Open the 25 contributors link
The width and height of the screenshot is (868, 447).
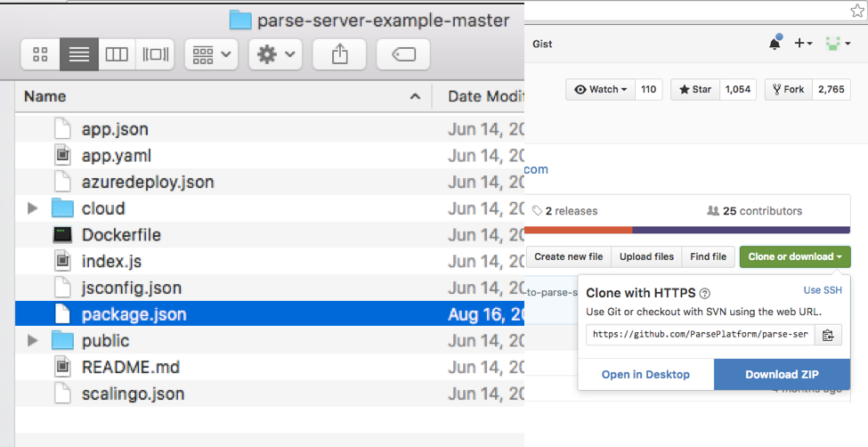pos(755,211)
